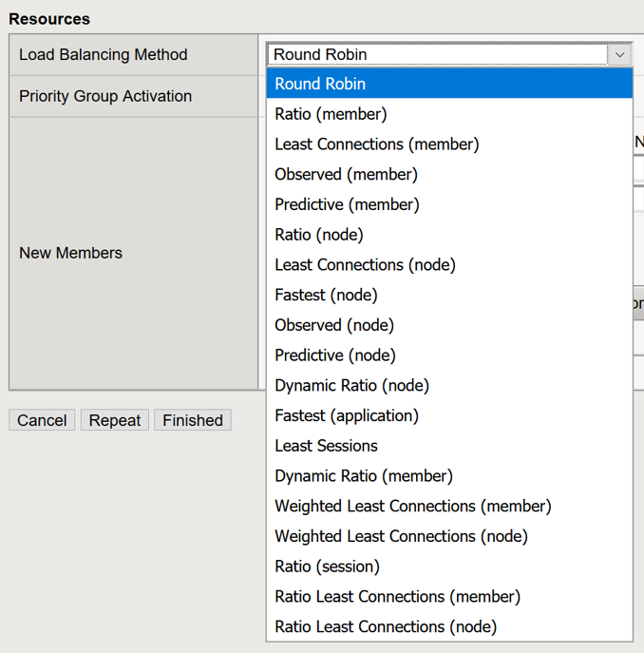Select Dynamic Ratio (member) entry
Screen dimensions: 644x653
tap(364, 475)
